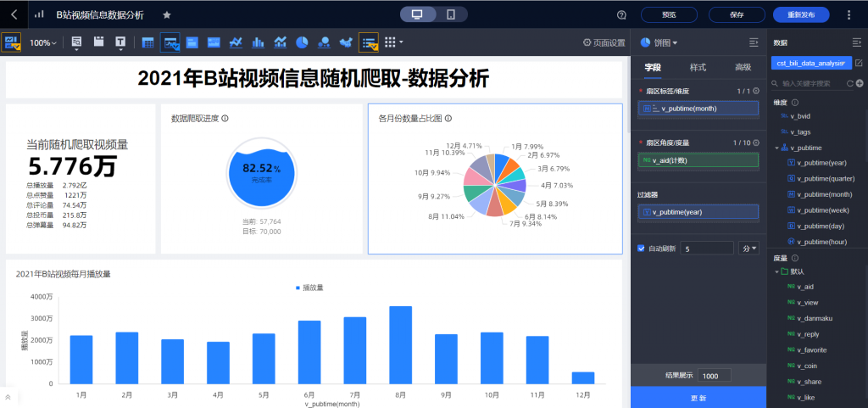Click the 结果展示 1000 input field
This screenshot has width=868, height=408.
pyautogui.click(x=714, y=376)
